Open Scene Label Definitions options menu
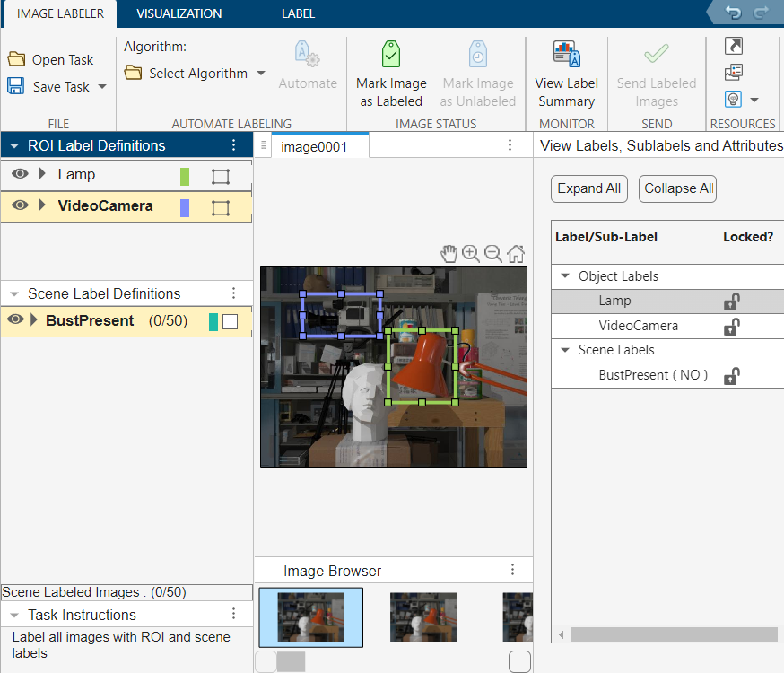 click(x=233, y=293)
